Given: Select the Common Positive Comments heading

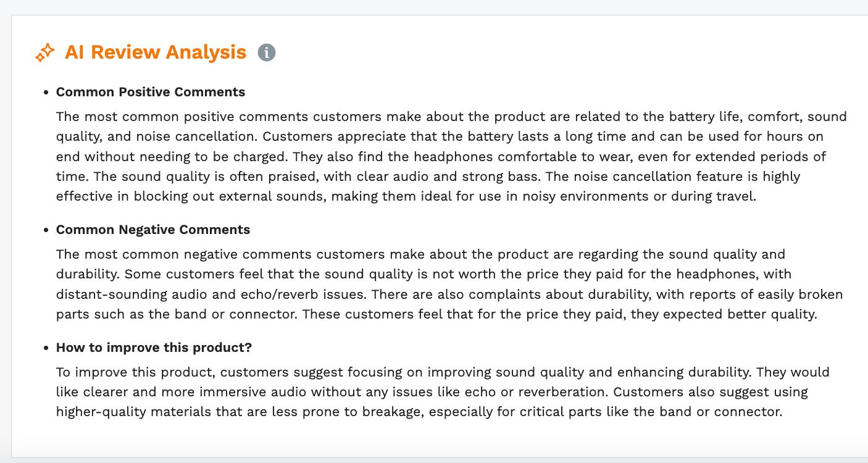Looking at the screenshot, I should tap(151, 92).
